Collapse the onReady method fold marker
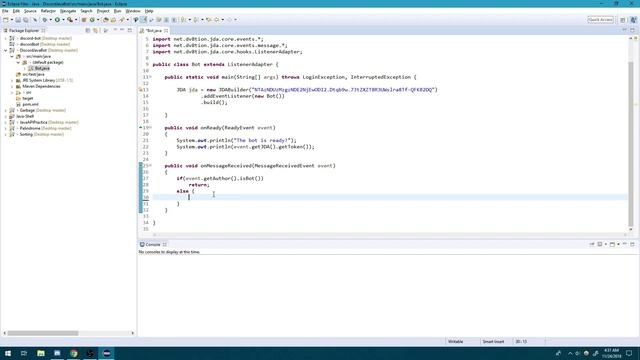The image size is (640, 360). (150, 128)
